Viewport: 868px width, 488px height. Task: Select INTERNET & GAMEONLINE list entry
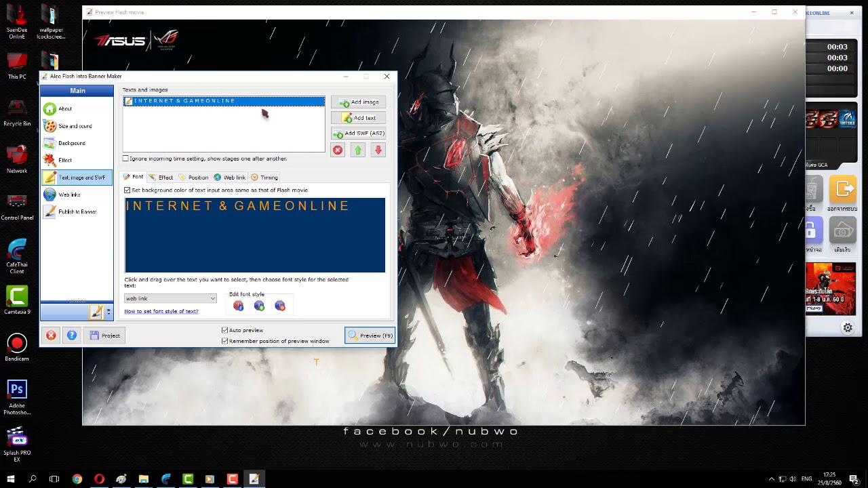224,101
